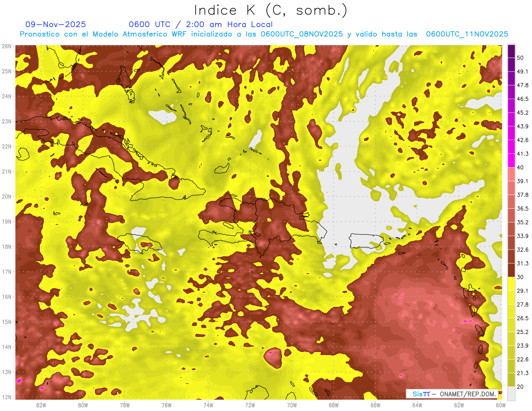Click the colorbar label '29.1'

(x=523, y=291)
